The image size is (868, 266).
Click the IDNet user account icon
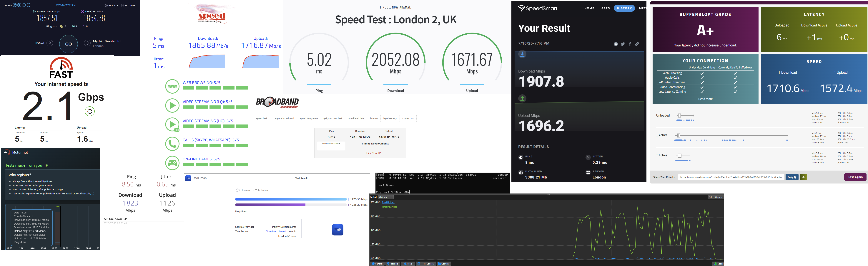pos(50,43)
